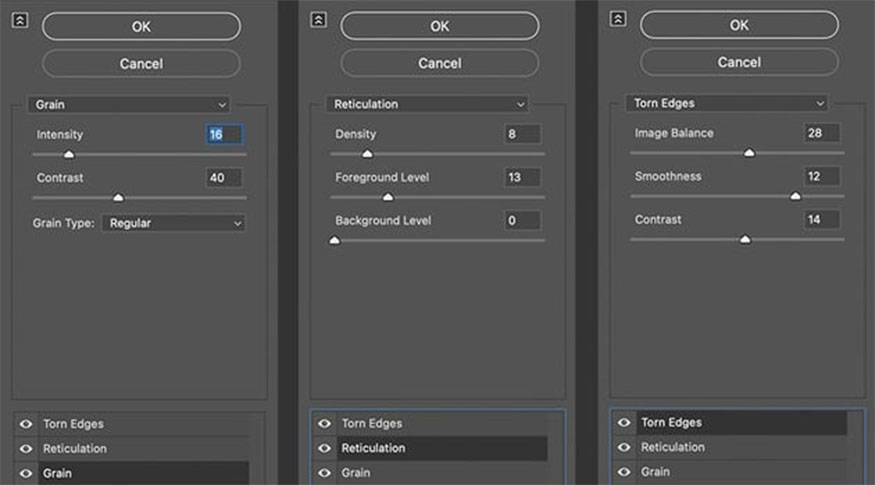The height and width of the screenshot is (485, 875).
Task: Click the Smoothness slider handle
Action: 796,195
